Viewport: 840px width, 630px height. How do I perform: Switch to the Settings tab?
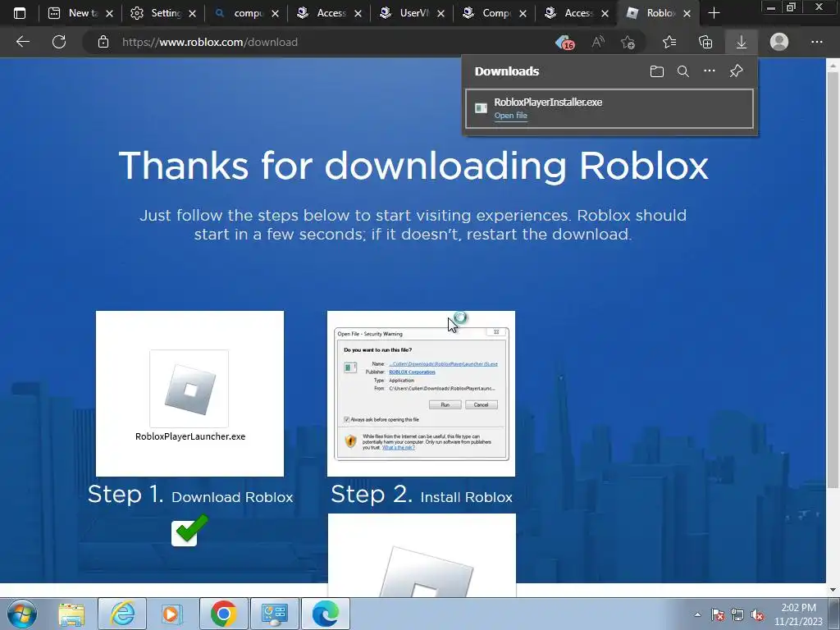click(163, 13)
